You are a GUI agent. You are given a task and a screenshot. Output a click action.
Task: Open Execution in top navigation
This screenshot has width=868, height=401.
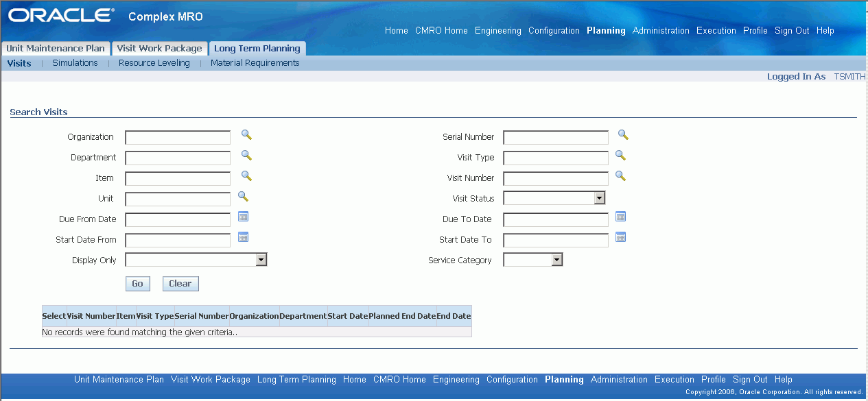[x=716, y=31]
